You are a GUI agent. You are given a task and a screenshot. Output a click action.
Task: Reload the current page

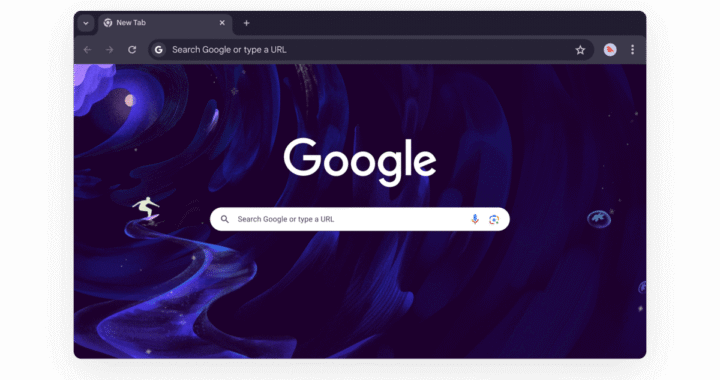coord(132,50)
